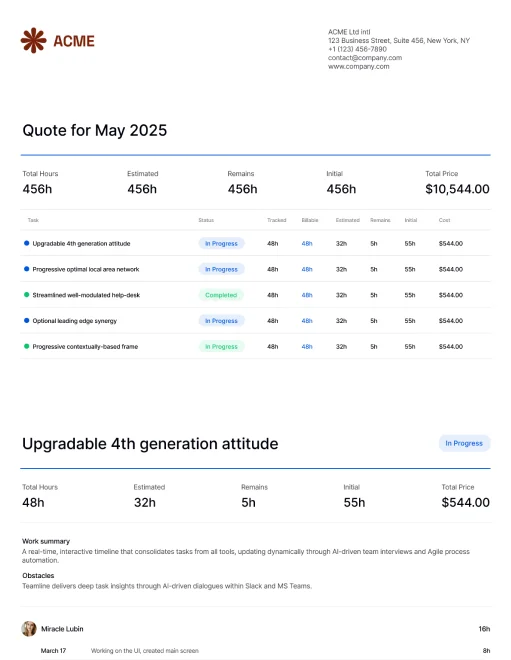
Task: Click Miracle Lubin's avatar photo
Action: click(x=29, y=629)
